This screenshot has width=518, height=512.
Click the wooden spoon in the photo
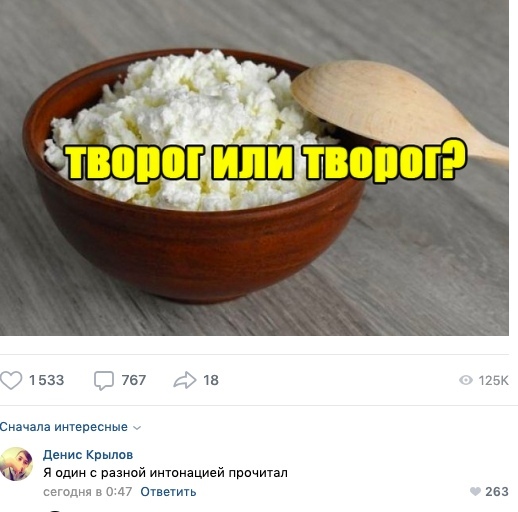click(393, 107)
